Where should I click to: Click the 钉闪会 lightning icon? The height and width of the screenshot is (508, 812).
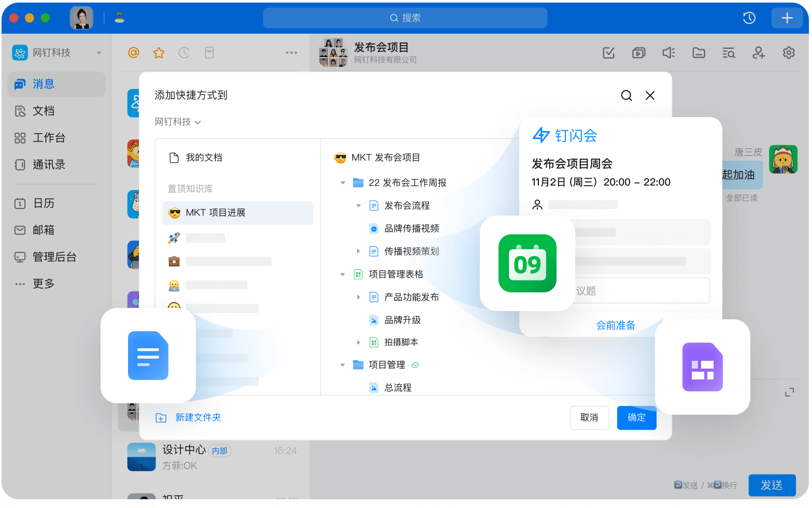[541, 135]
